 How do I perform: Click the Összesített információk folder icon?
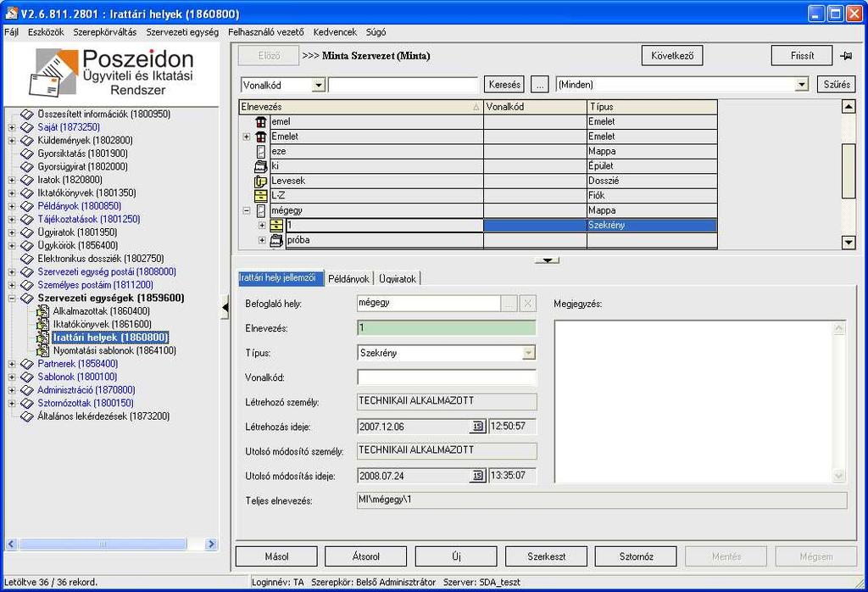point(27,114)
